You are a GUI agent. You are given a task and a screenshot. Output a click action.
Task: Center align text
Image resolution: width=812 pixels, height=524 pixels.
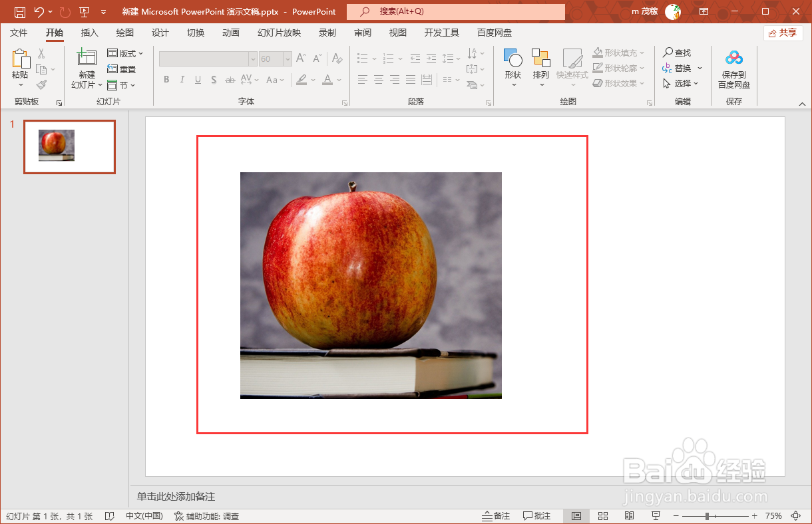point(379,80)
